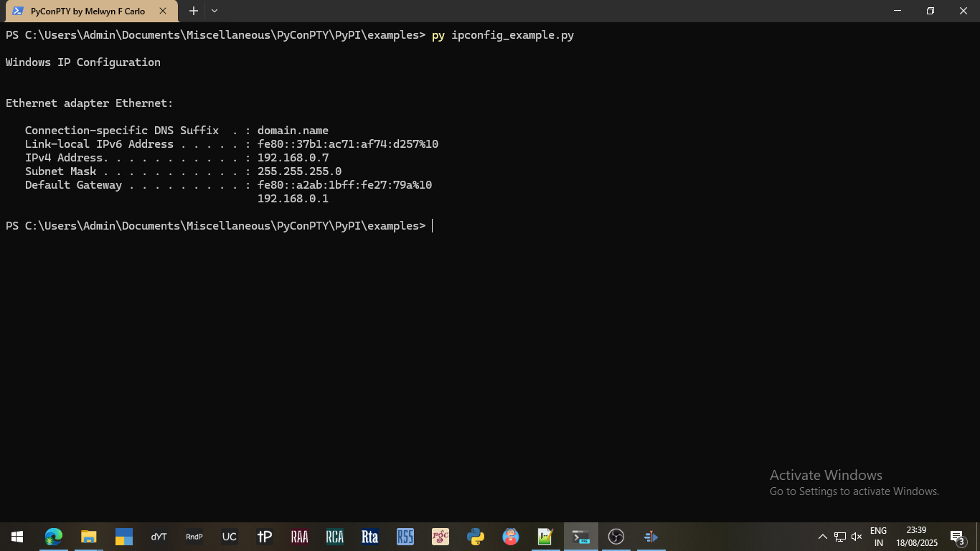Image resolution: width=980 pixels, height=551 pixels.
Task: Open the tP taskbar app
Action: 265,537
